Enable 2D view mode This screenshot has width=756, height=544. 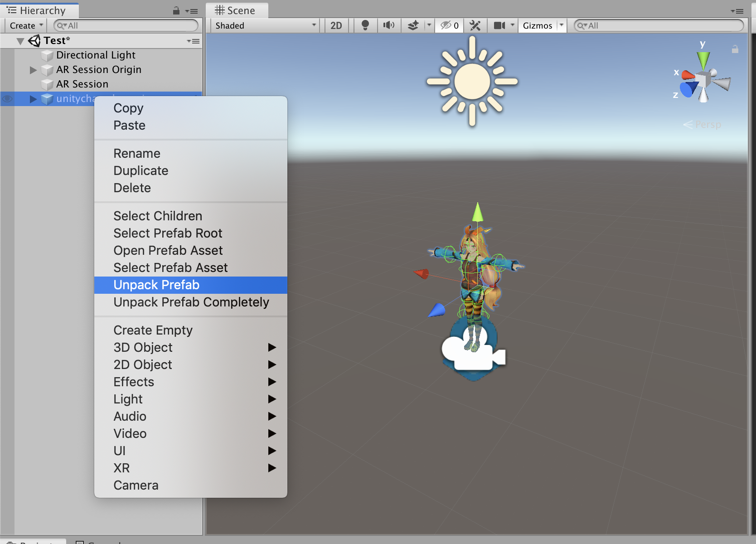pyautogui.click(x=336, y=25)
